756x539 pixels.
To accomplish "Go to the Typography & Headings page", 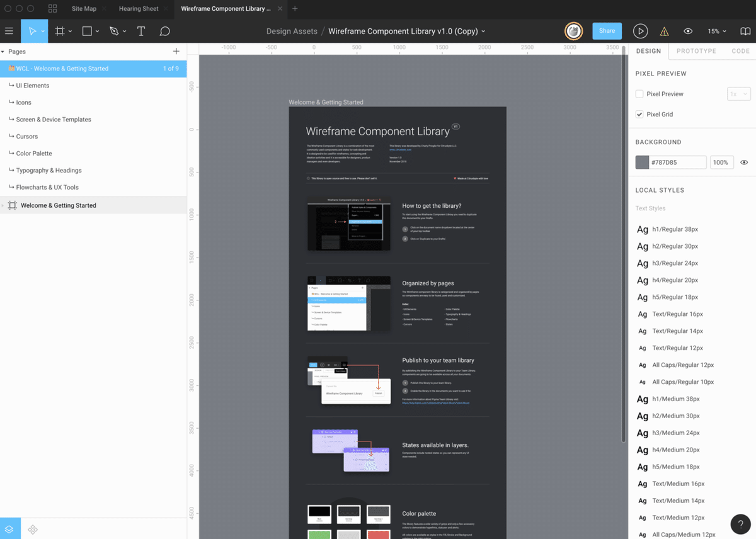I will click(x=93, y=171).
